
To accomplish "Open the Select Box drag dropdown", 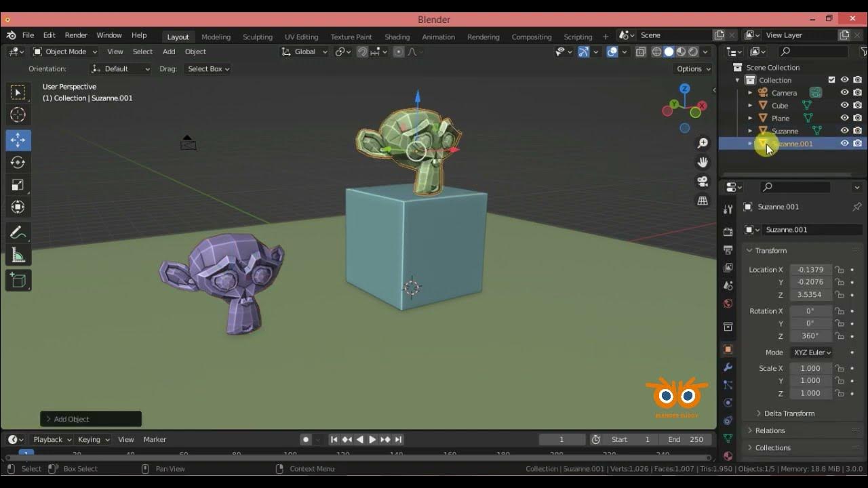I will [208, 68].
